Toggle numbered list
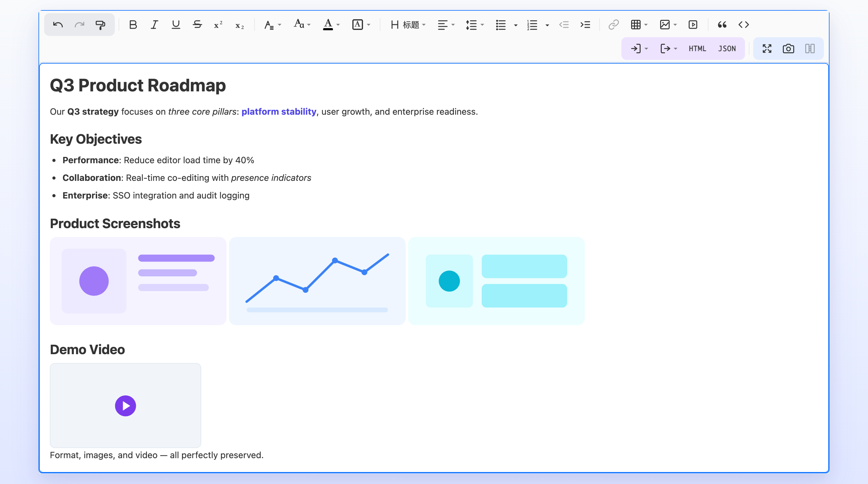The width and height of the screenshot is (868, 484). [x=532, y=25]
